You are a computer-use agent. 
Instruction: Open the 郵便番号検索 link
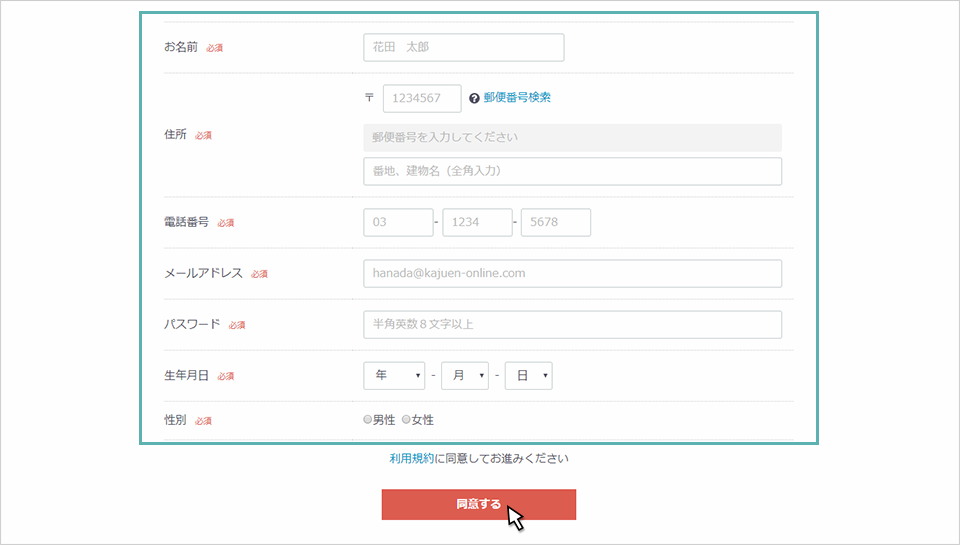coord(517,98)
